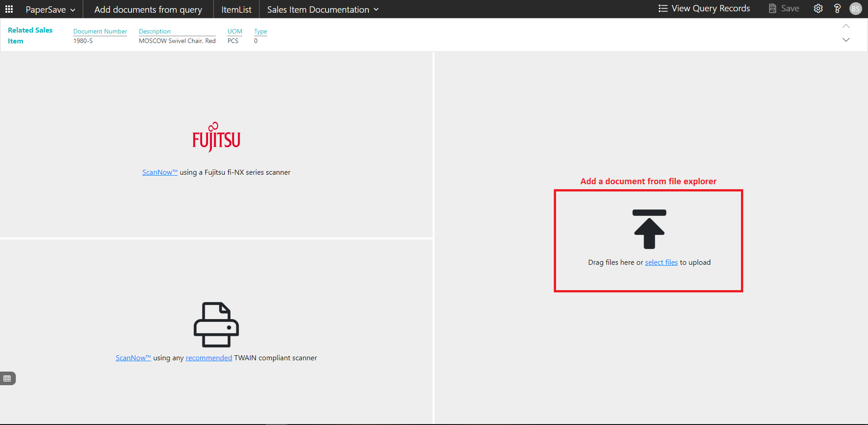Click the select files link
The width and height of the screenshot is (868, 425).
661,263
